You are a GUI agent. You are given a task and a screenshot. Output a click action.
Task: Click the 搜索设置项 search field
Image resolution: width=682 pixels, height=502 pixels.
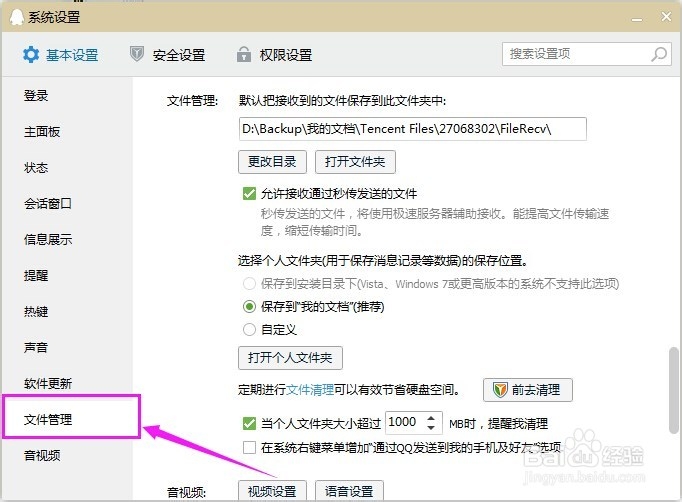pyautogui.click(x=586, y=54)
